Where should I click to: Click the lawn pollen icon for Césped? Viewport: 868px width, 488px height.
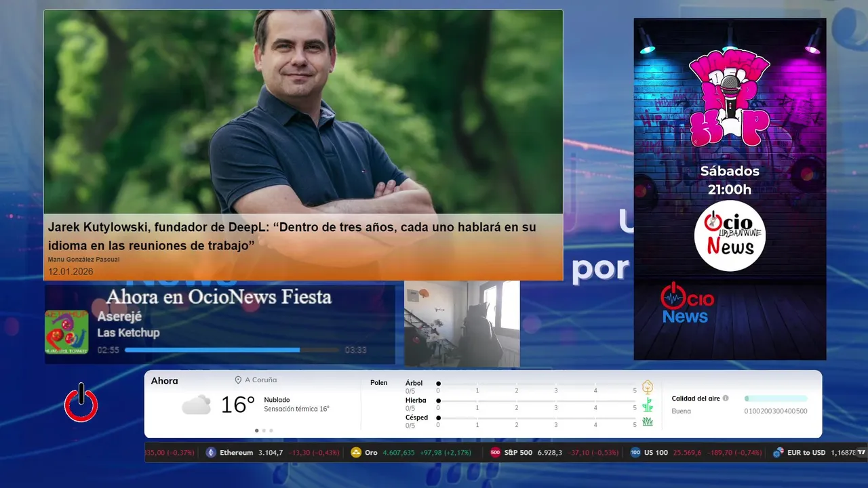pyautogui.click(x=648, y=422)
